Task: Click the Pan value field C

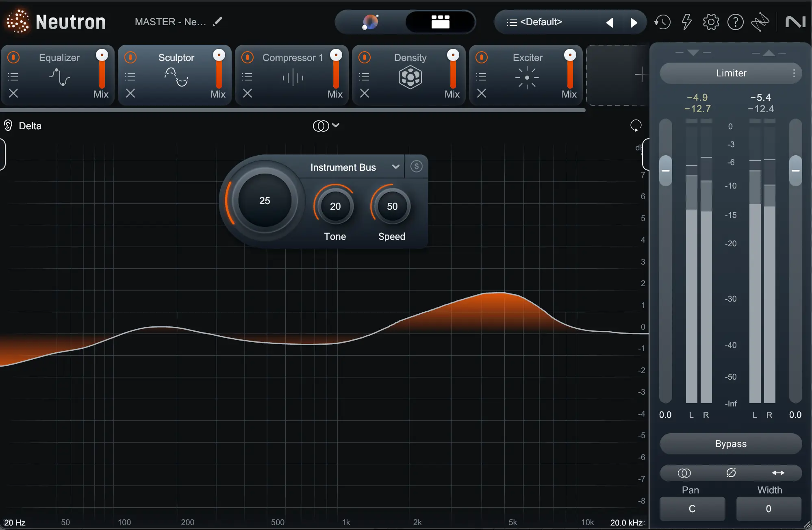Action: click(x=692, y=508)
